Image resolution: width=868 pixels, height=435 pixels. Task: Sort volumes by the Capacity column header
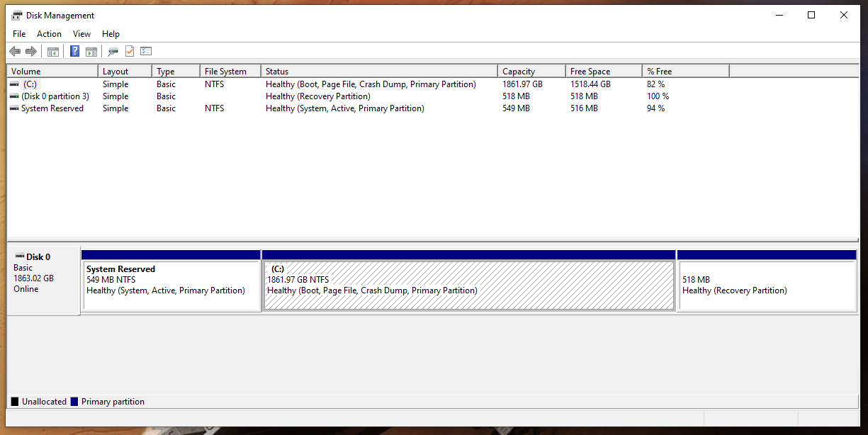tap(531, 71)
